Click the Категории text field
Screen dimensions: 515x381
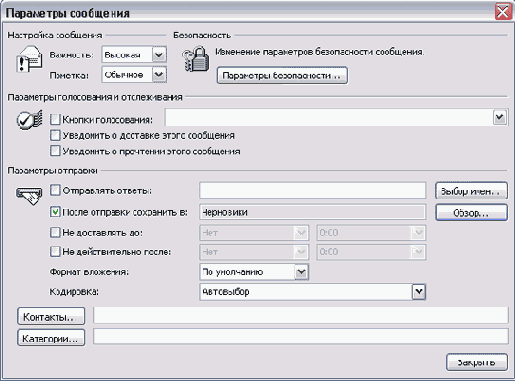coord(301,336)
